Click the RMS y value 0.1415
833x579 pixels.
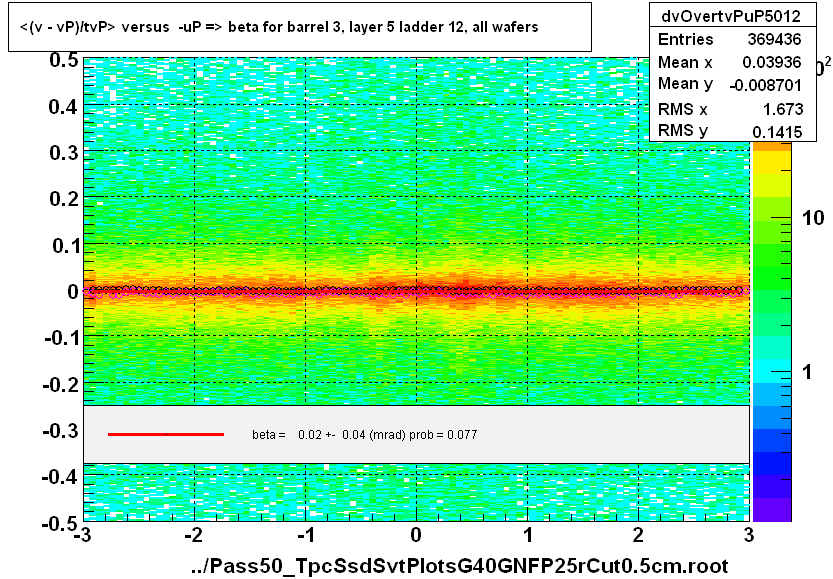tap(777, 132)
